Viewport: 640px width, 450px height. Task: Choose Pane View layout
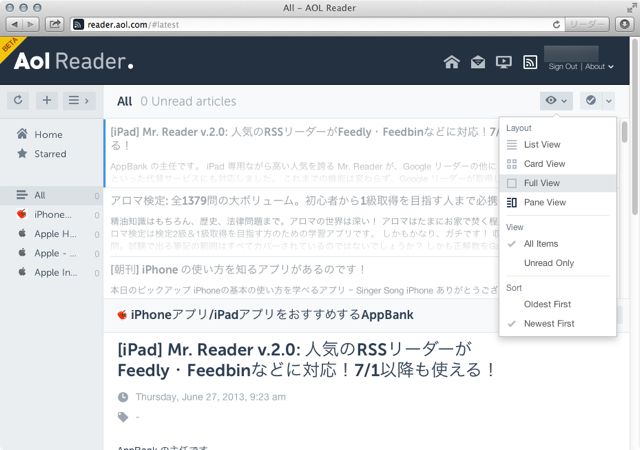(x=558, y=202)
